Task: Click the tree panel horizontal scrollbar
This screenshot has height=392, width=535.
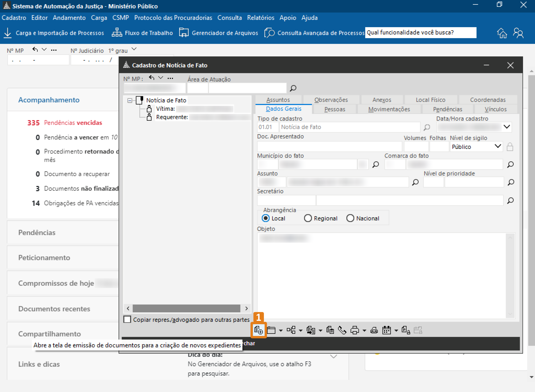Action: pos(186,308)
